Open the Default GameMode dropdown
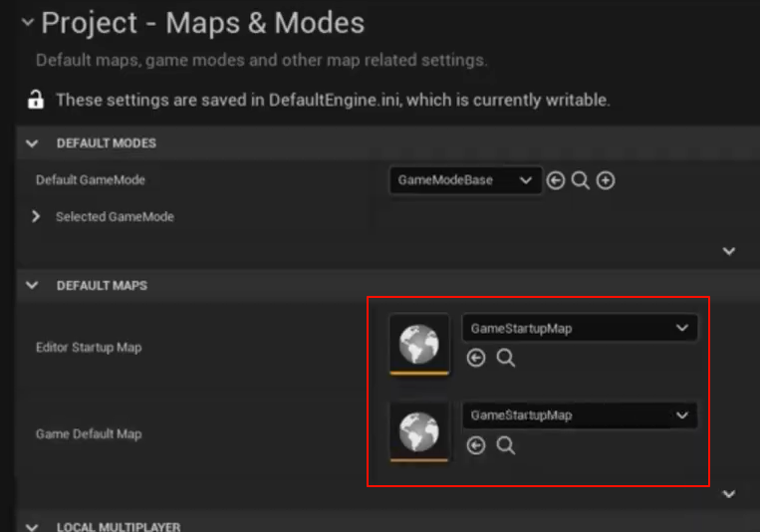 pyautogui.click(x=465, y=180)
